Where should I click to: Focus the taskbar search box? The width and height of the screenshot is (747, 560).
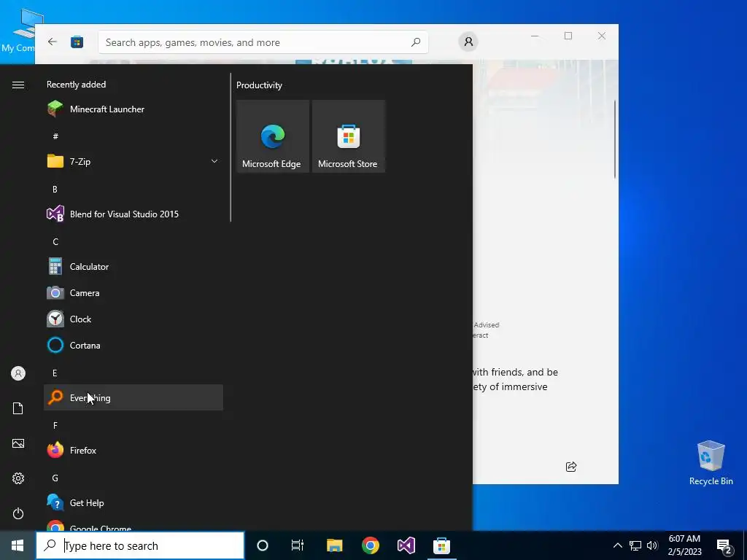coord(140,545)
